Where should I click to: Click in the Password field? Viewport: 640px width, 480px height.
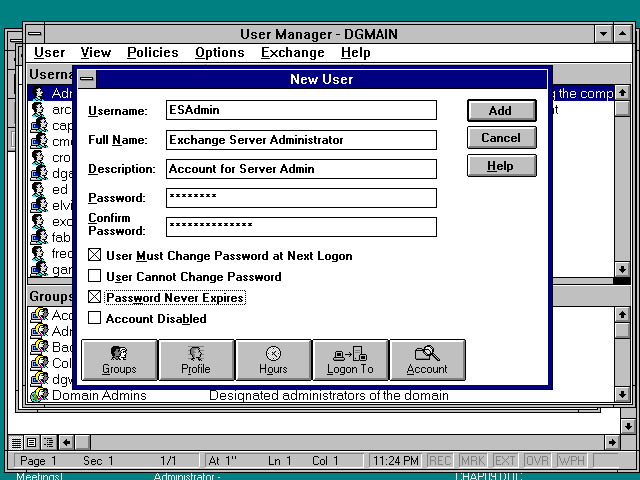tap(301, 198)
